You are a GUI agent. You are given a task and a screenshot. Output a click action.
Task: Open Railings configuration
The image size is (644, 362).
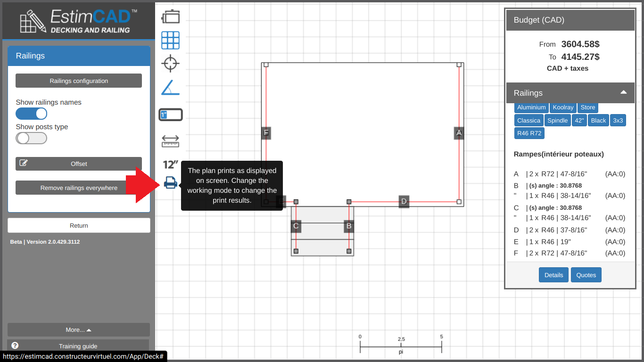click(x=79, y=81)
